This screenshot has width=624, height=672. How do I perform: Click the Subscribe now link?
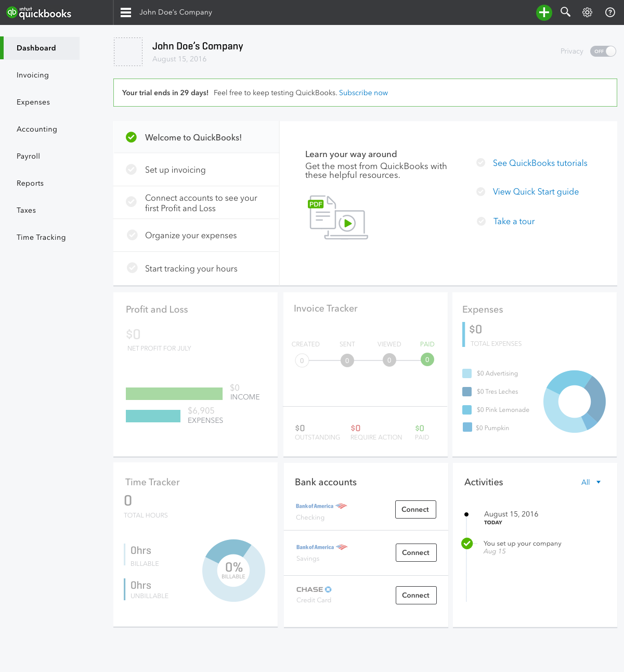[363, 93]
